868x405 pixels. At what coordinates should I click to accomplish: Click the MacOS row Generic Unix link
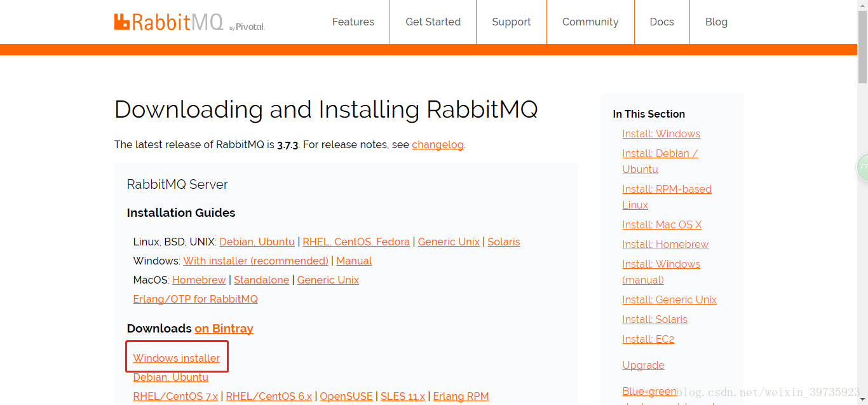tap(328, 280)
